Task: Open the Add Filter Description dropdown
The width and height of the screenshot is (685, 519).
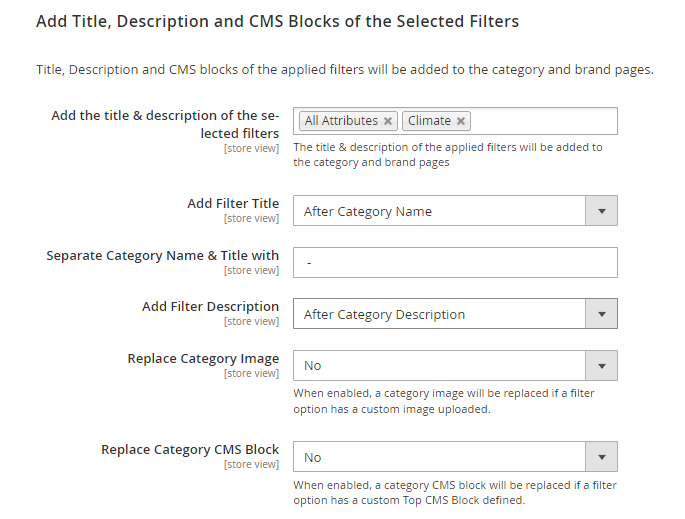Action: pyautogui.click(x=455, y=314)
